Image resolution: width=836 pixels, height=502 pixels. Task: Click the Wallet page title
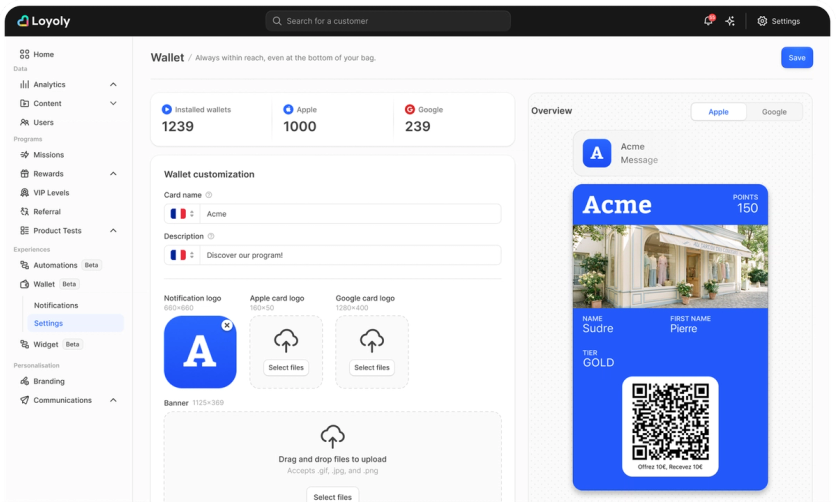[x=167, y=58]
